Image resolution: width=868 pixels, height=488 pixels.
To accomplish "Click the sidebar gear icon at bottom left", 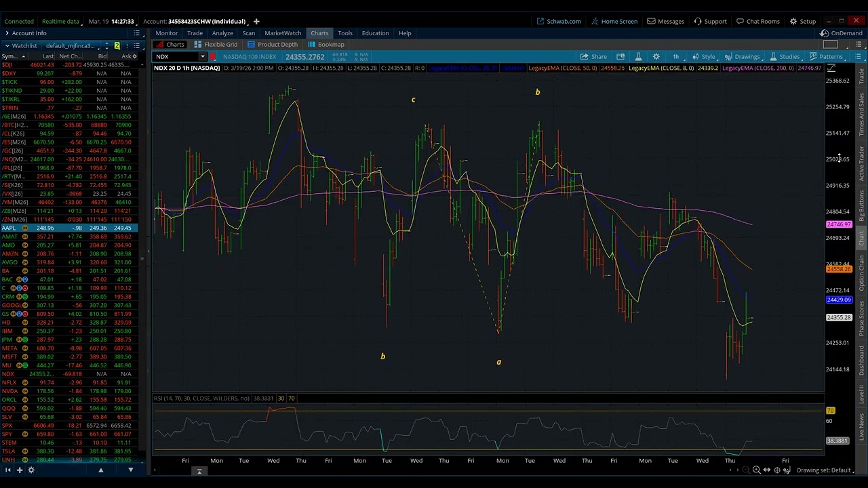I will pyautogui.click(x=31, y=470).
